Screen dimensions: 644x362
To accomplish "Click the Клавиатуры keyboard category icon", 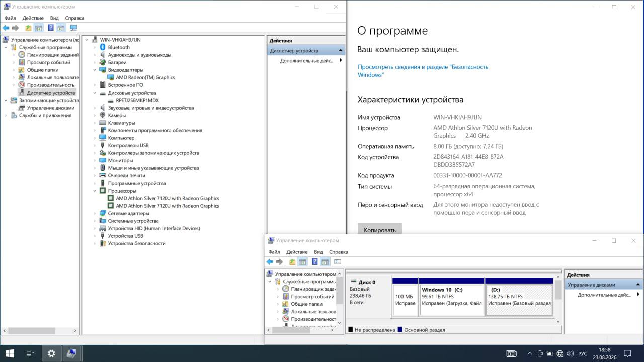I will click(103, 123).
